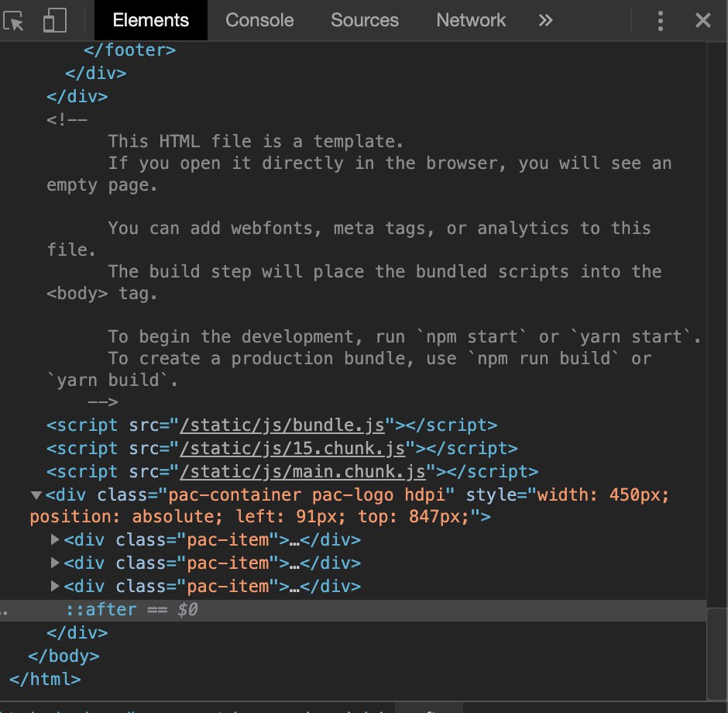The image size is (728, 713).
Task: Click the vertical scrollbar thumb of Elements panel
Action: point(717,653)
